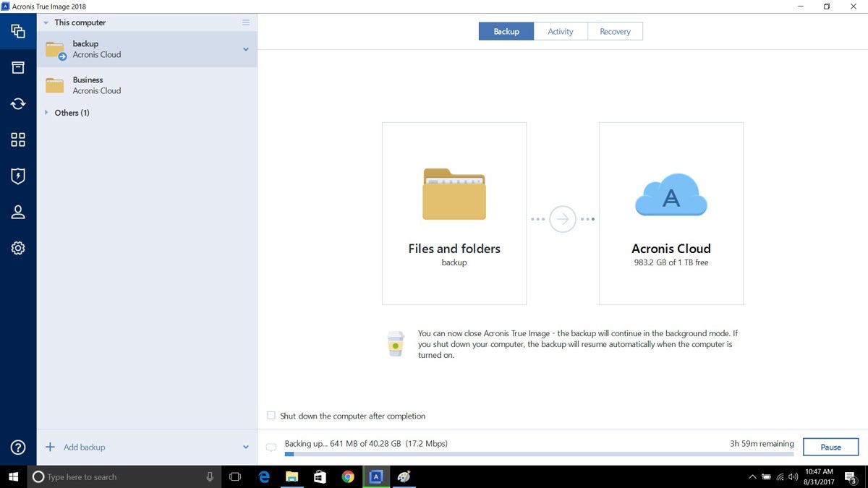Open the Archive section in the sidebar
The height and width of the screenshot is (488, 868).
click(18, 67)
